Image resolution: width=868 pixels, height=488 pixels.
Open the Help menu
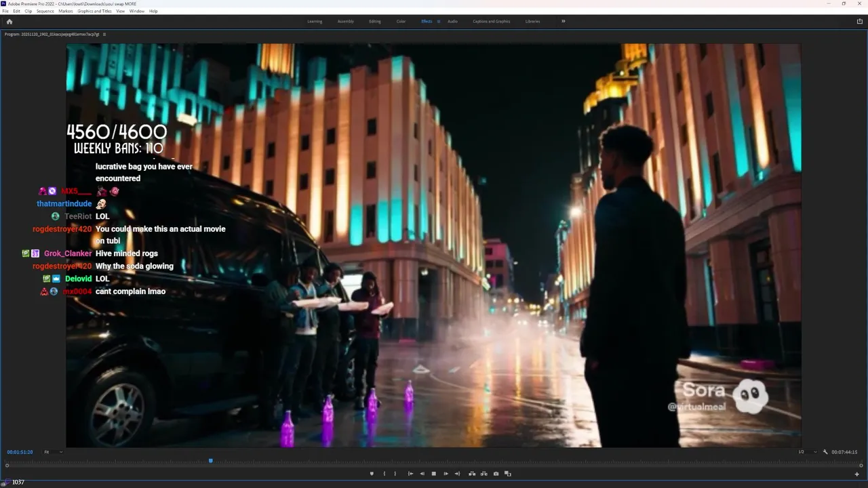click(x=153, y=12)
